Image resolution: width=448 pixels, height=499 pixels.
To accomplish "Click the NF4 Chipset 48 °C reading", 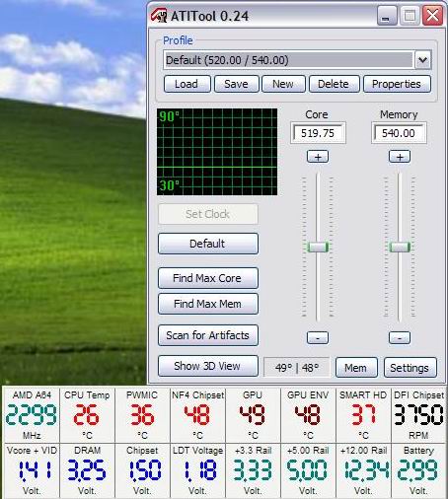I will (197, 415).
